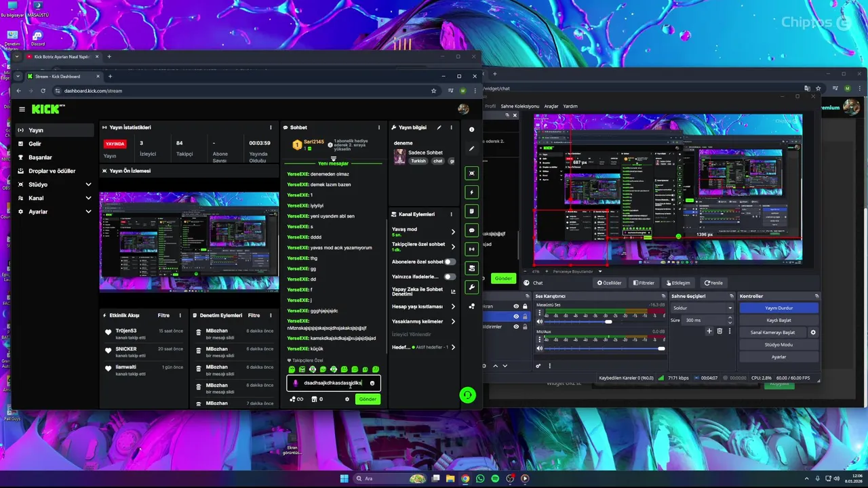Open Soldur transition dropdown in OBS
868x488 pixels.
coord(702,308)
